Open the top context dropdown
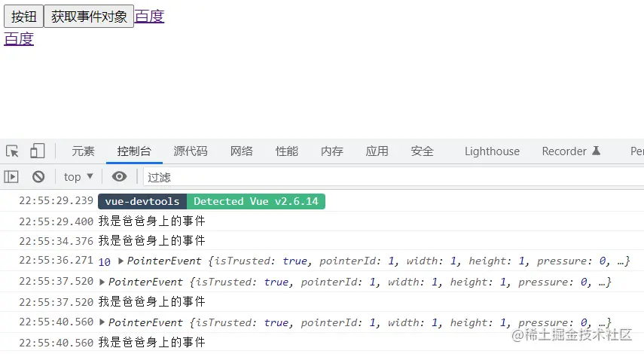 click(78, 177)
